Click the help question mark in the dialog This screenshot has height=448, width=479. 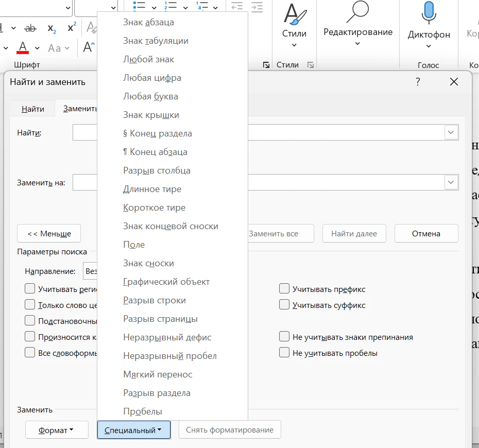pyautogui.click(x=418, y=81)
